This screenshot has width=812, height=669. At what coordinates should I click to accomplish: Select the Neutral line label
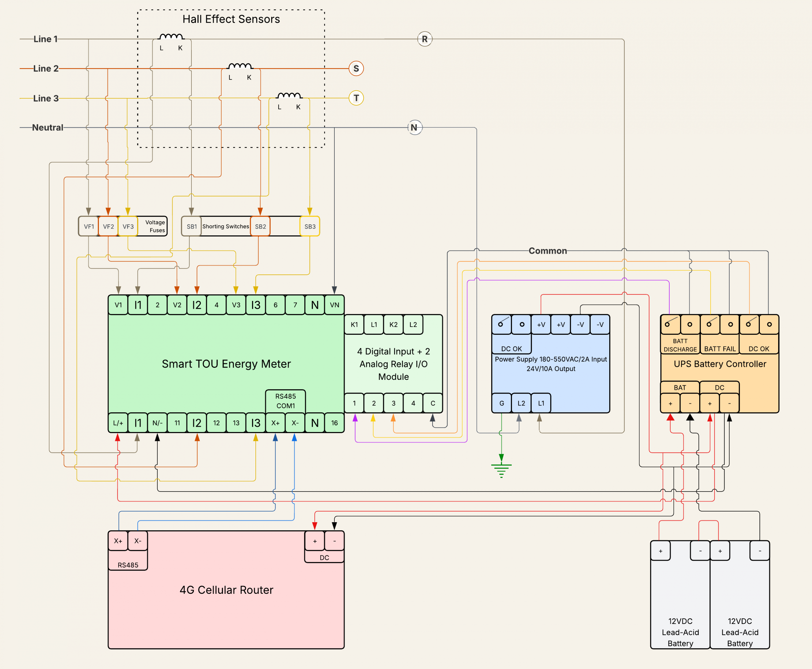point(47,128)
